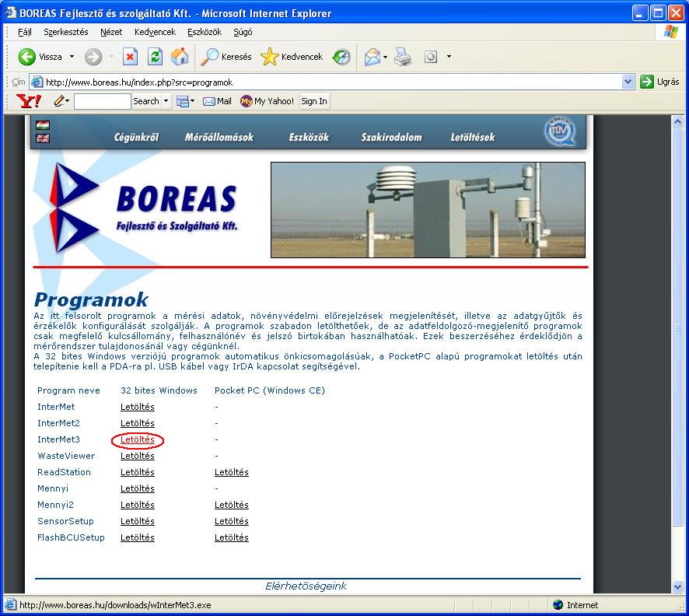
Task: Click the forward navigation arrow icon
Action: point(93,57)
